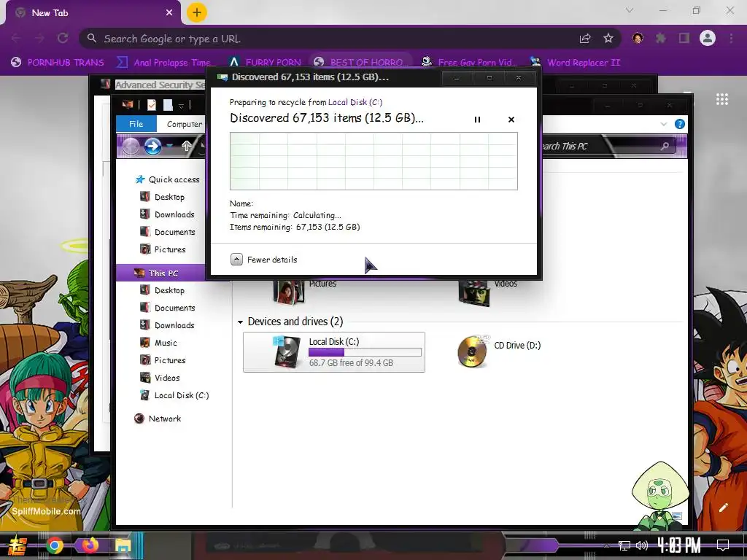Open the notification center icon
Screen dimensions: 747x560
tap(723, 545)
